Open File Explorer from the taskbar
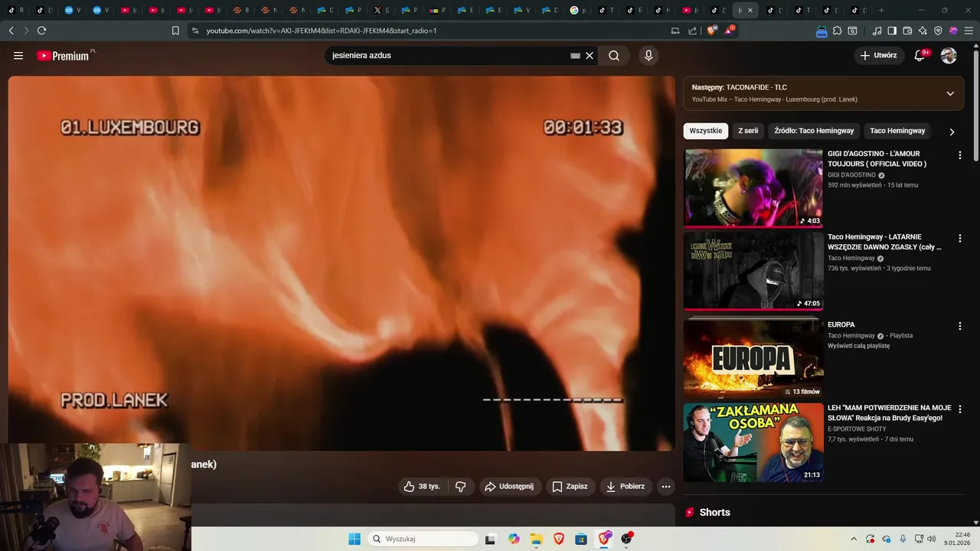Viewport: 980px width, 551px height. pyautogui.click(x=536, y=539)
